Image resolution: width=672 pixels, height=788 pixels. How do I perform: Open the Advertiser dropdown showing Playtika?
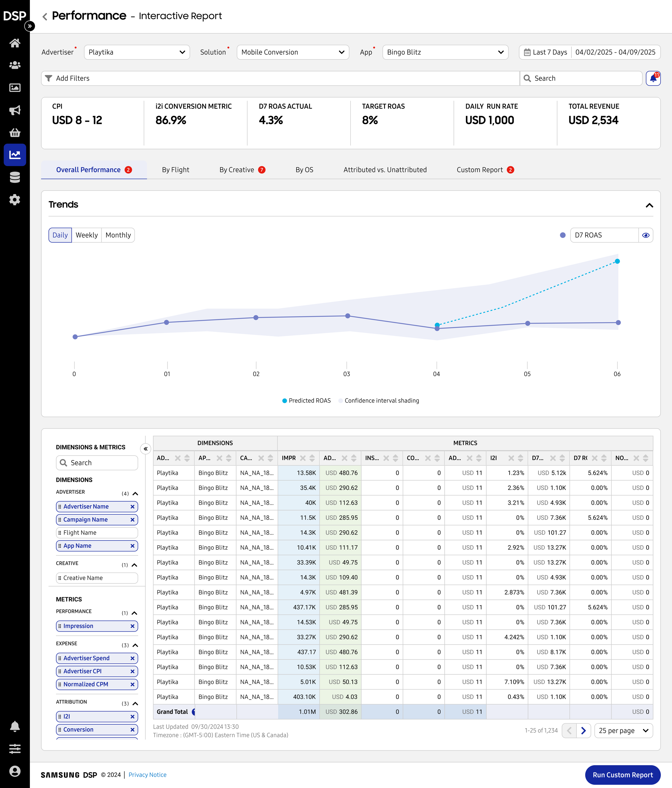click(x=137, y=52)
